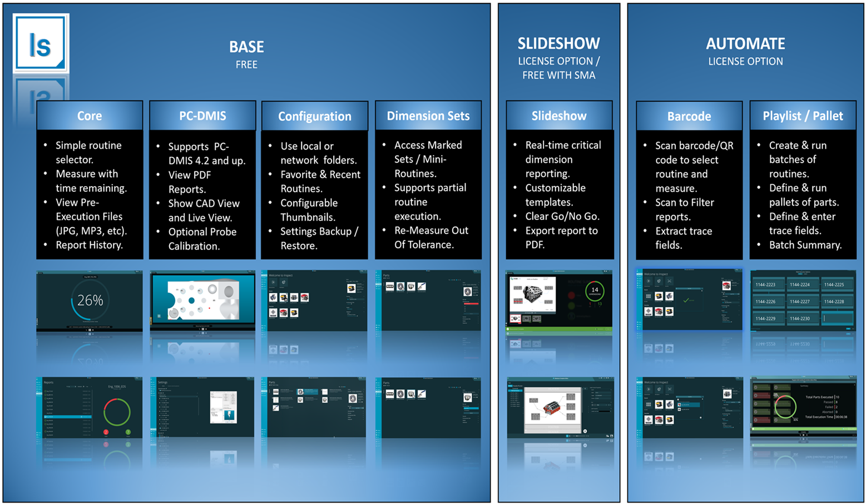Viewport: 866px width, 504px height.
Task: Select the Measure Routines tile on the Welcome screen
Action: (x=273, y=283)
